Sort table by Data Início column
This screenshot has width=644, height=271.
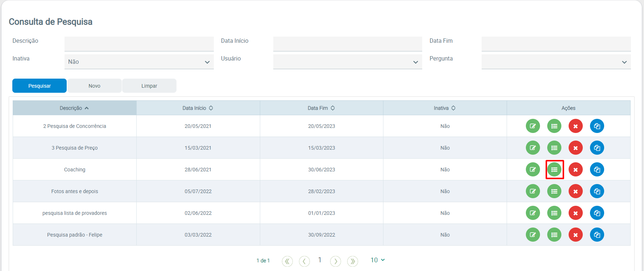(198, 108)
